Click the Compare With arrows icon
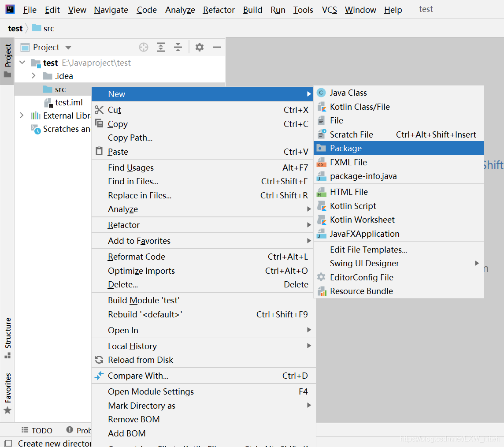504x447 pixels. pyautogui.click(x=99, y=375)
